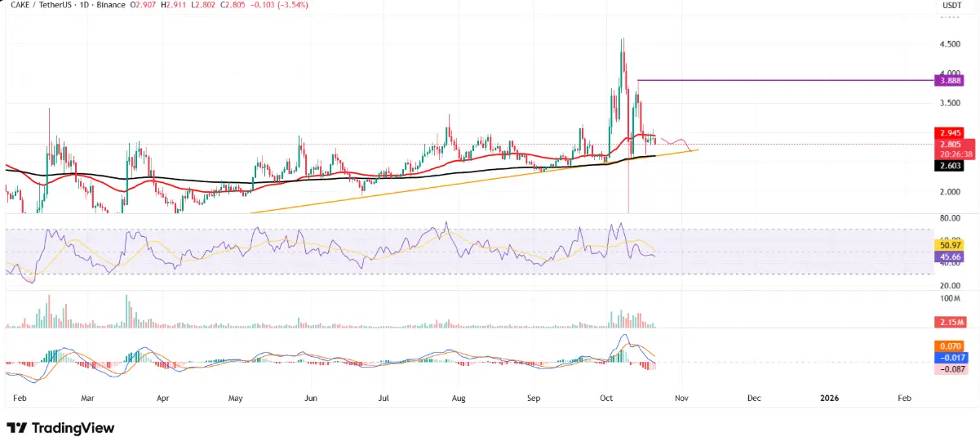Click the orange 0.070 MACD label
This screenshot has height=446, width=980.
pos(951,346)
